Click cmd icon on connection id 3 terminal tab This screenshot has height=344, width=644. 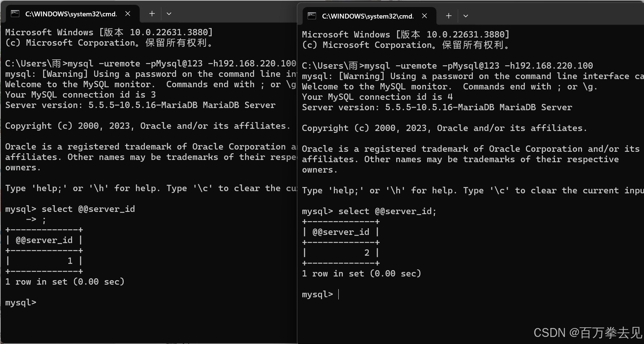(15, 14)
